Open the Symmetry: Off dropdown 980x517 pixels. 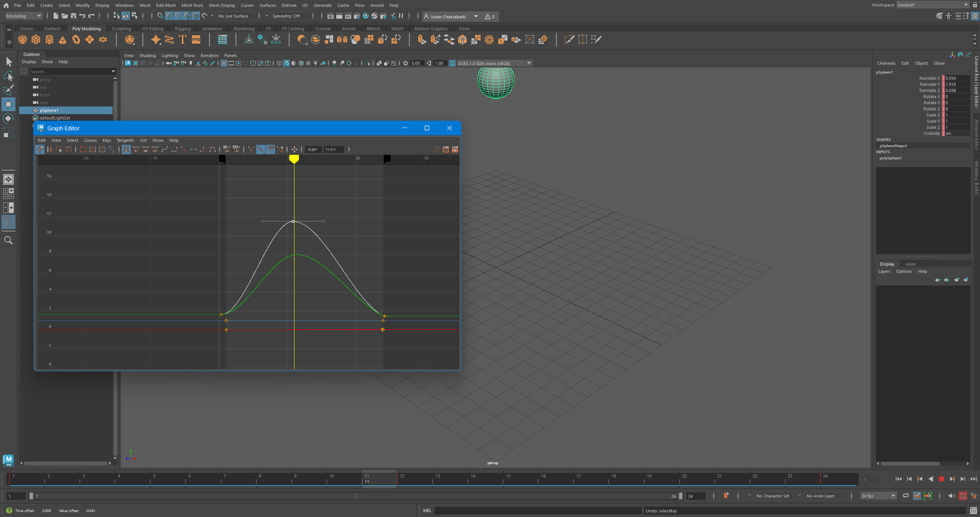coord(289,16)
